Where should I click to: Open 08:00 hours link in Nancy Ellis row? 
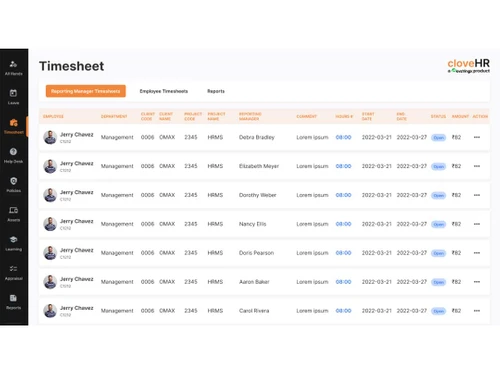(343, 224)
